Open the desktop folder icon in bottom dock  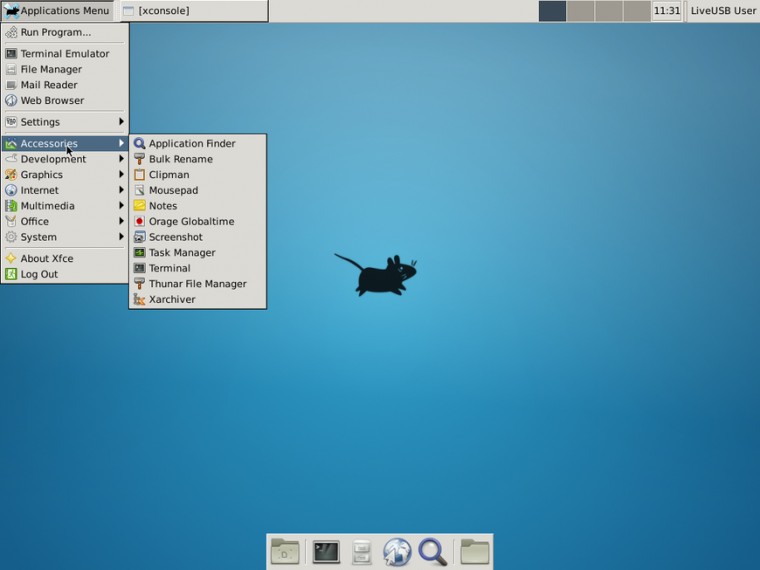[285, 551]
